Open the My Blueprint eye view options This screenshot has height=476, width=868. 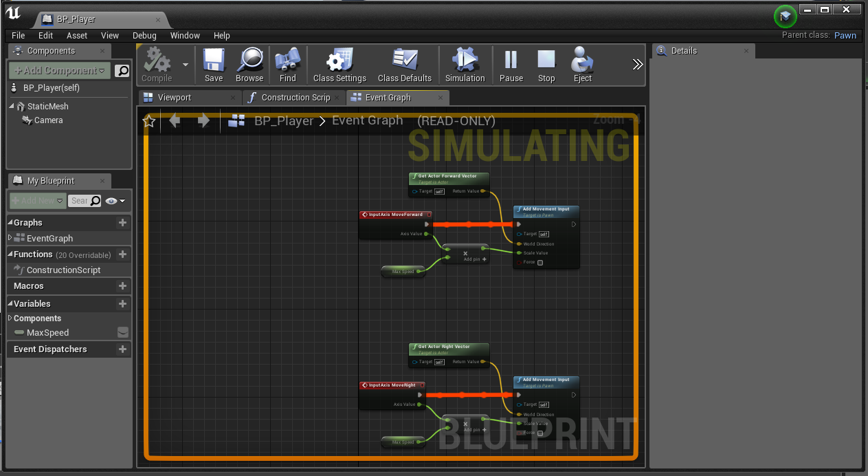pos(115,201)
